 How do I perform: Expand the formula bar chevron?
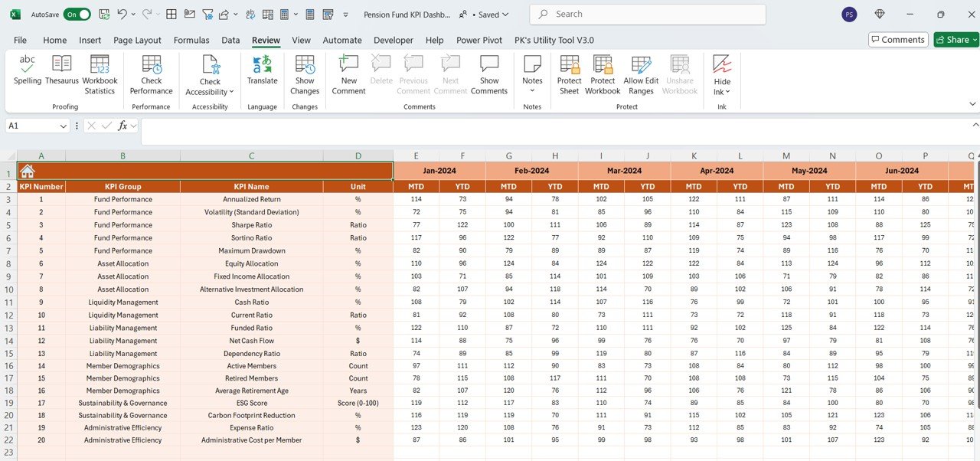pyautogui.click(x=975, y=124)
